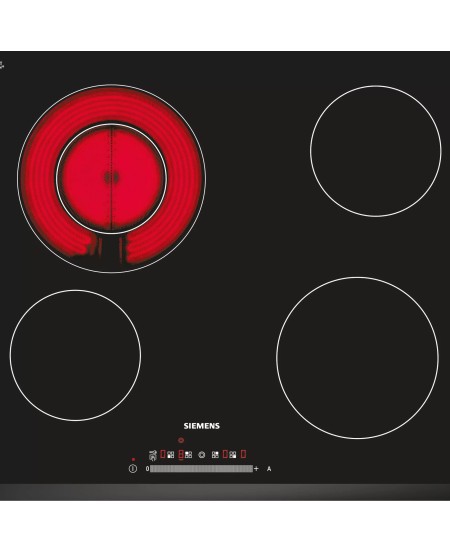Touch the rear-right cooking zone circle
Screen dimensions: 450x553
[x=376, y=151]
